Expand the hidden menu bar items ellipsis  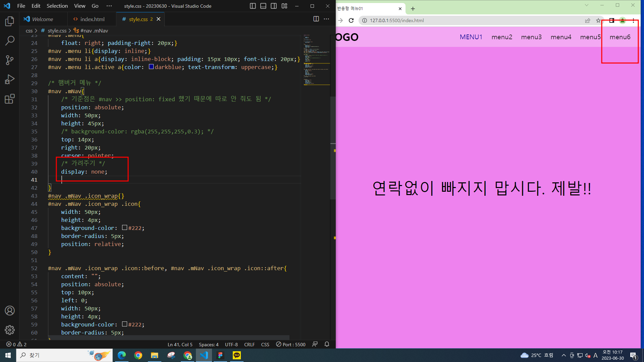(x=109, y=6)
